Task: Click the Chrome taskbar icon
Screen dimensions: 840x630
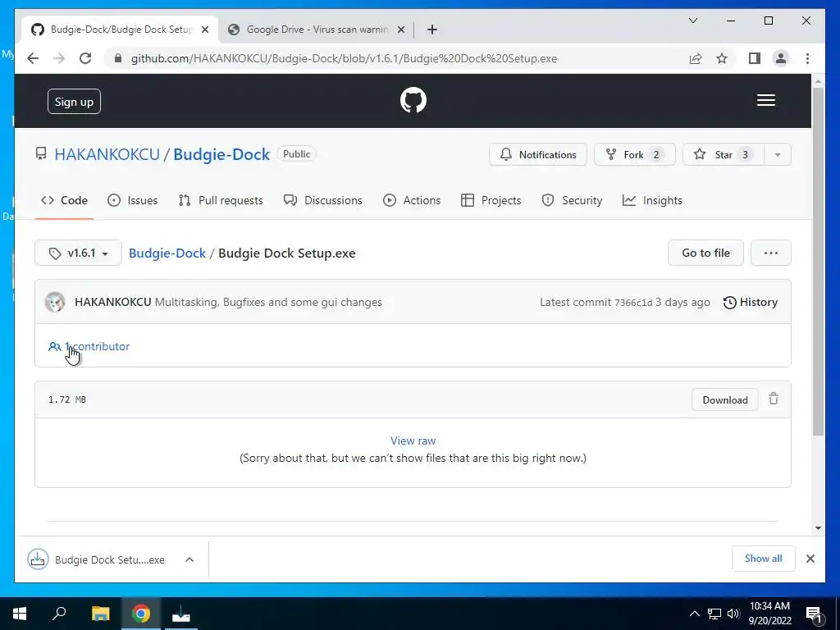Action: pos(141,614)
